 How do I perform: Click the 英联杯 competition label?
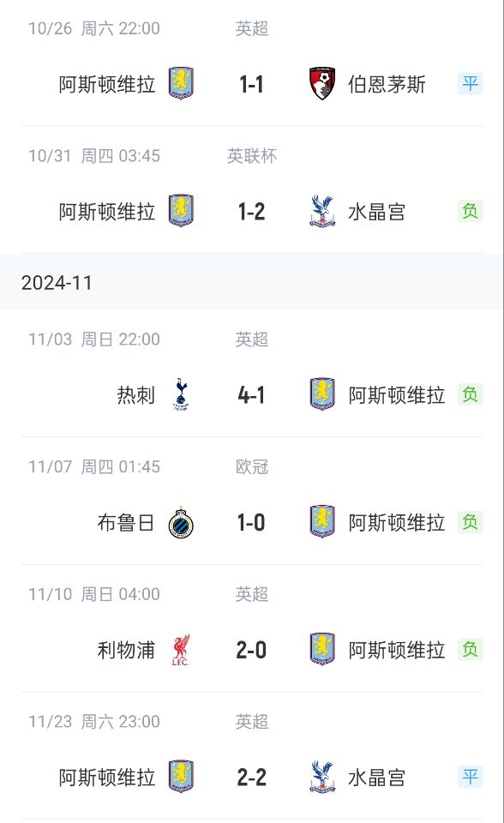252,156
